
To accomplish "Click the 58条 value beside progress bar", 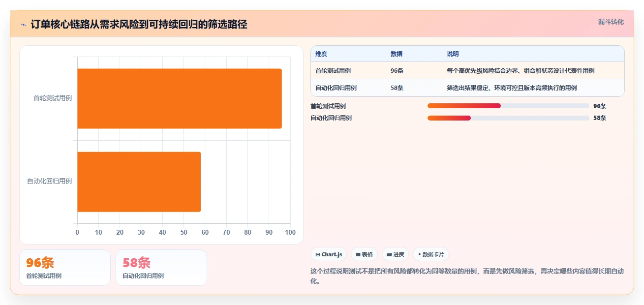I will point(600,118).
